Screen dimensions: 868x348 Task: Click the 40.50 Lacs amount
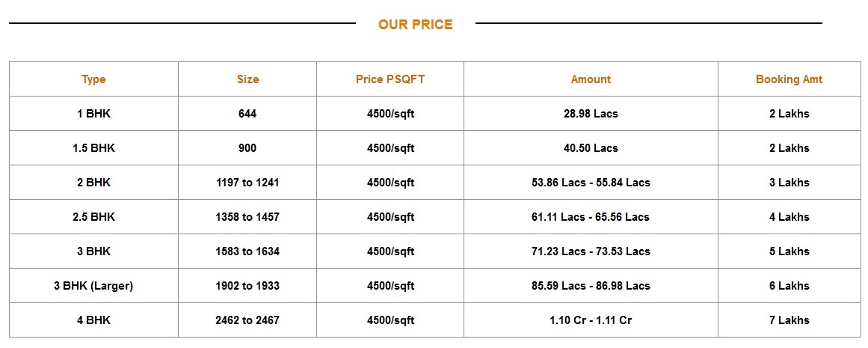[x=591, y=148]
